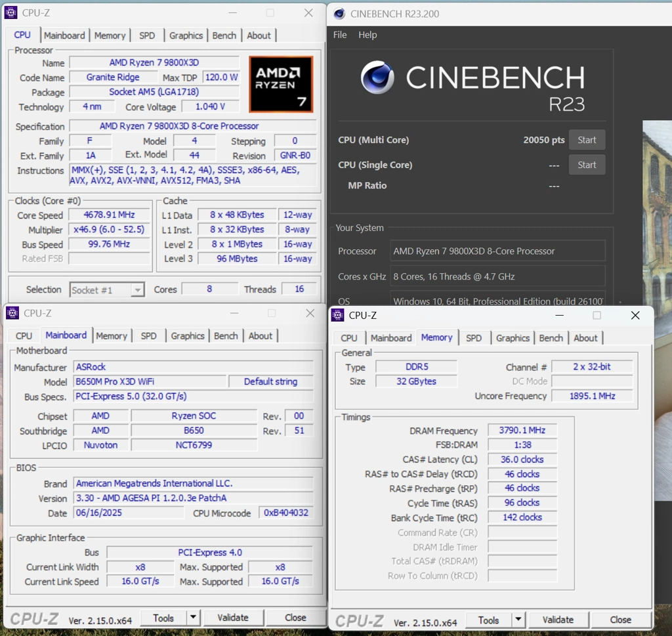672x636 pixels.
Task: Click Close button in Memory CPU-Z window
Action: pyautogui.click(x=621, y=620)
